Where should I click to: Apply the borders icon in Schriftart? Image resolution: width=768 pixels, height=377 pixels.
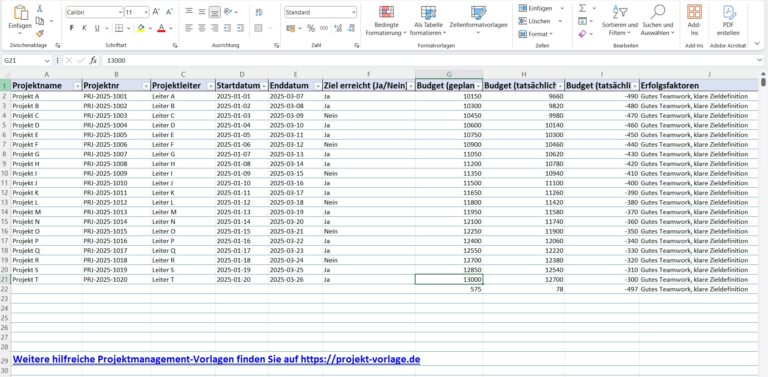tap(119, 28)
